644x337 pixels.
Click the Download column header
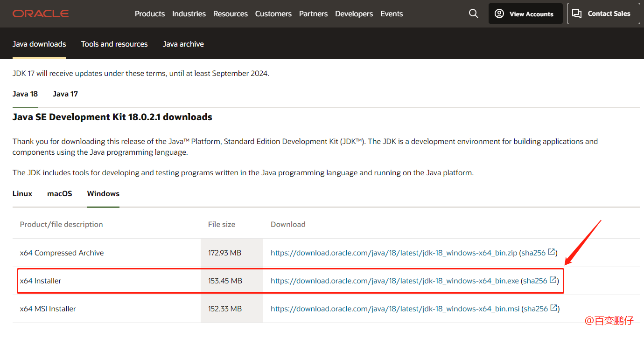point(288,225)
